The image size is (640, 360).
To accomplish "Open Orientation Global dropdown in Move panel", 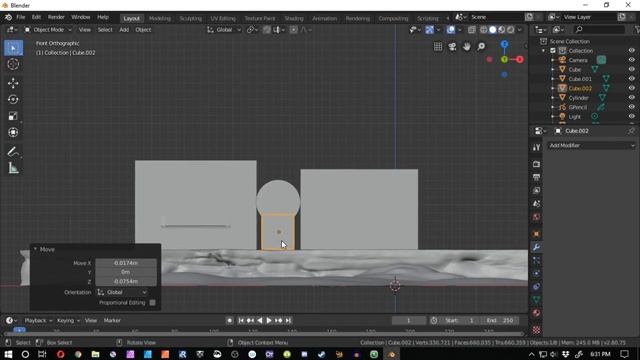I will 122,292.
